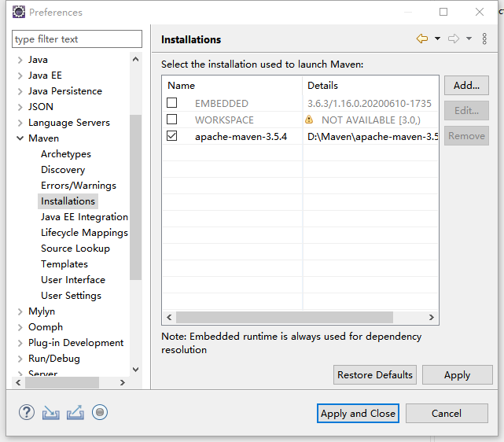The image size is (504, 442).
Task: Click the export preferences icon
Action: [75, 412]
